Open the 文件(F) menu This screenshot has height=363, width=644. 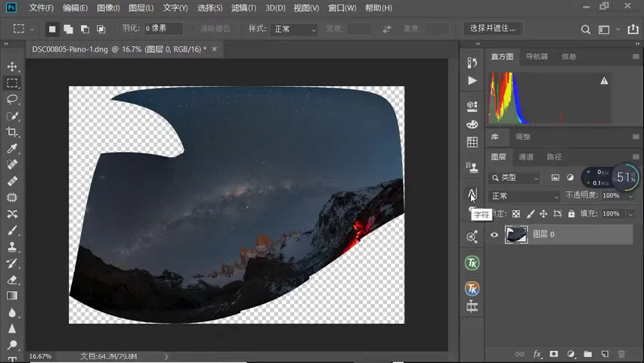(41, 8)
